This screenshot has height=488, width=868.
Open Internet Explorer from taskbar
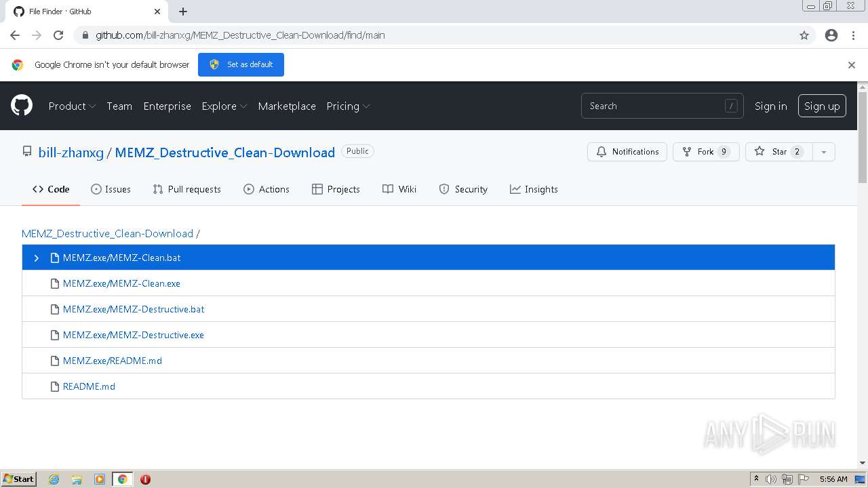tap(54, 479)
